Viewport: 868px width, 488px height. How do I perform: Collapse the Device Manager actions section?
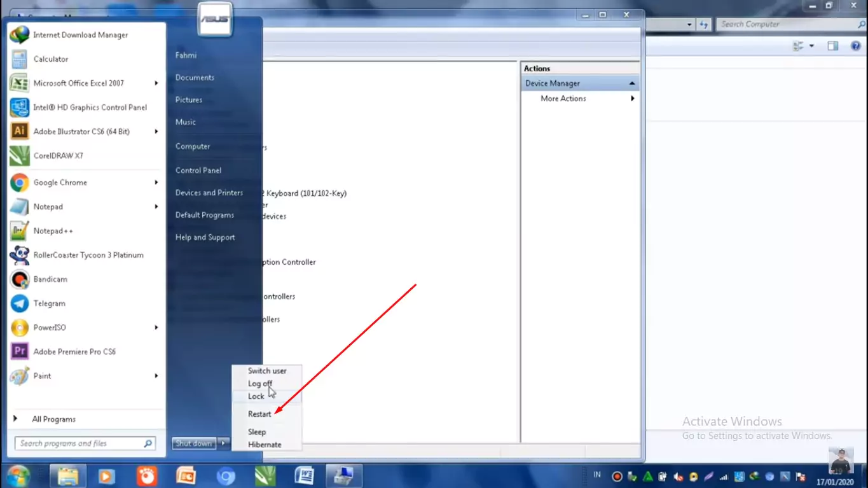632,83
